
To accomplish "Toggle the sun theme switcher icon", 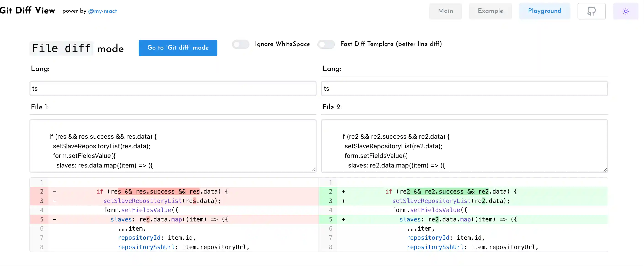I will click(626, 11).
